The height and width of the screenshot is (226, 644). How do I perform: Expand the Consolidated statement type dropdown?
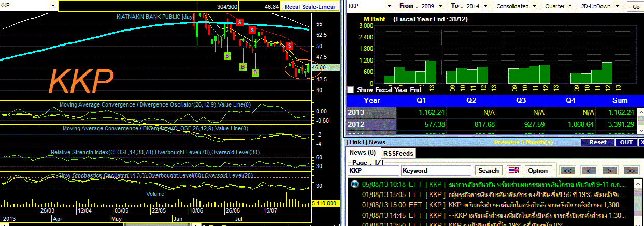coord(534,6)
